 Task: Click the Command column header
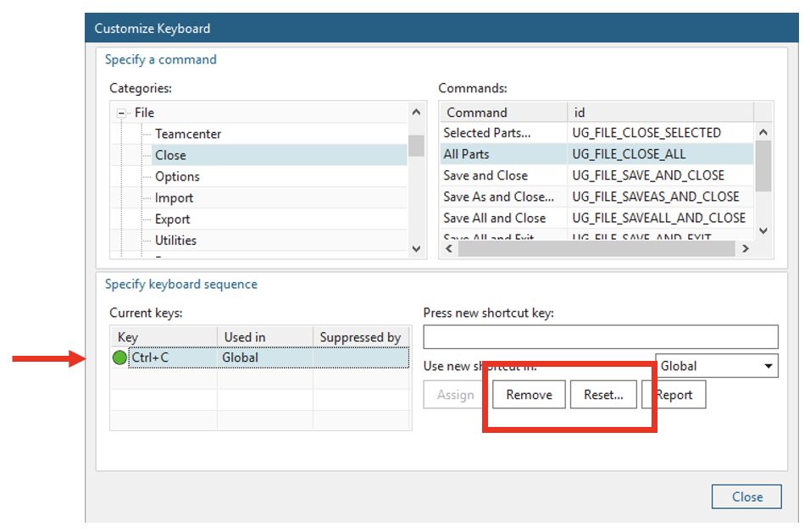click(x=503, y=112)
